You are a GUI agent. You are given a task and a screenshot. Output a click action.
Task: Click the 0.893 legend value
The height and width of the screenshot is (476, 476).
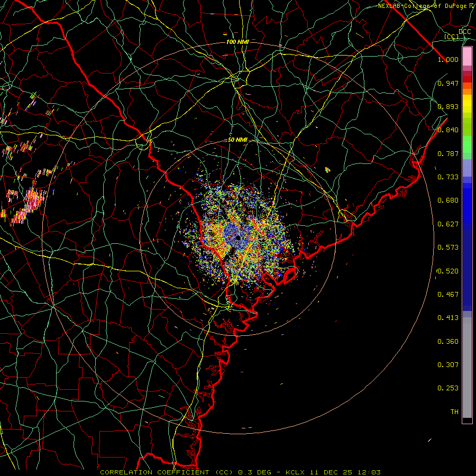tap(448, 106)
